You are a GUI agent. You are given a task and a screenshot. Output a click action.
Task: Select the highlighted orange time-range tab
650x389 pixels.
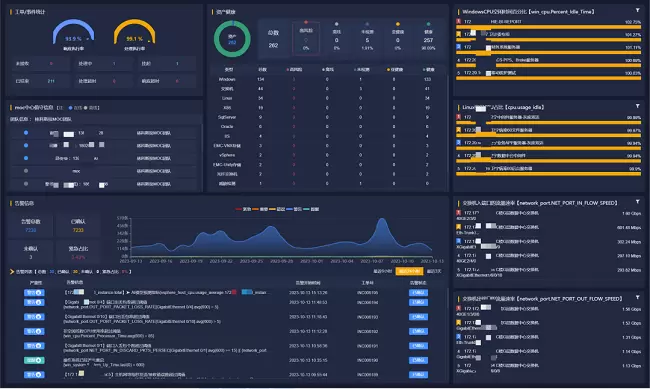coord(409,271)
